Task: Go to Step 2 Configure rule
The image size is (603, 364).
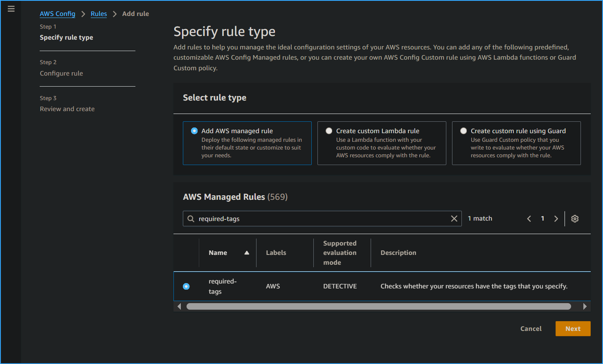Action: coord(61,73)
